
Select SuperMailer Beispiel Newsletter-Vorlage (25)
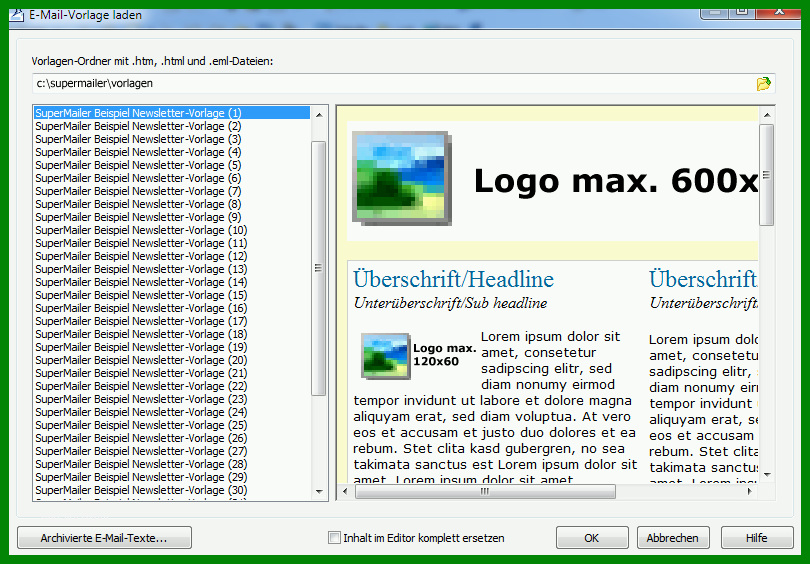[172, 425]
